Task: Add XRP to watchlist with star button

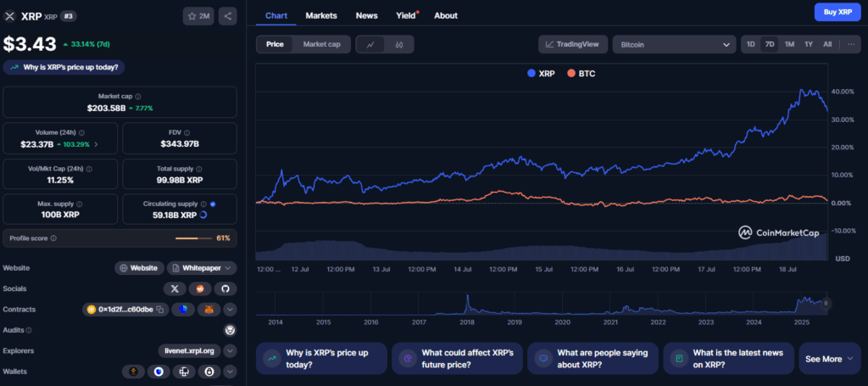Action: [x=198, y=16]
